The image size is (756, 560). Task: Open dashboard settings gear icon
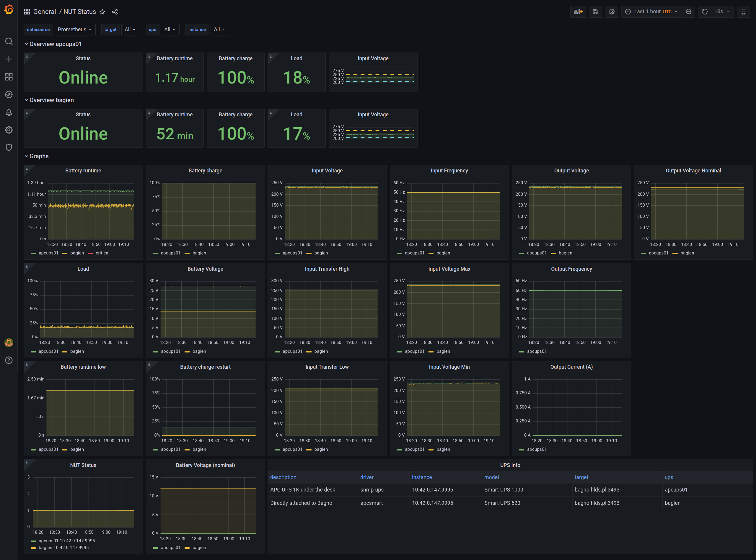click(612, 12)
